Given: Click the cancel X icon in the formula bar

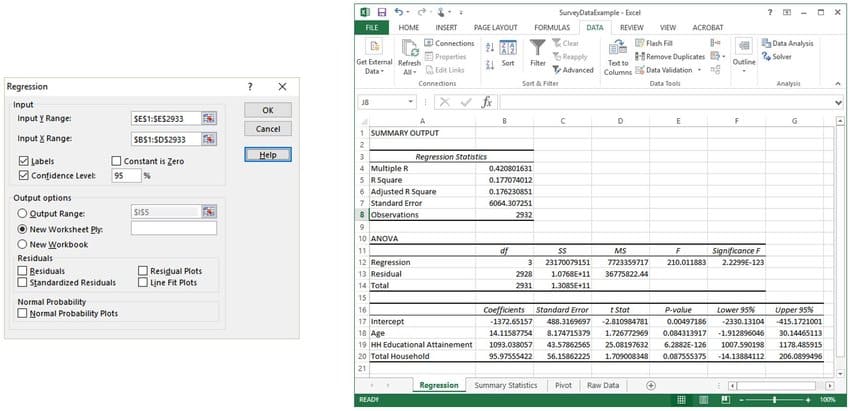Looking at the screenshot, I should point(445,102).
